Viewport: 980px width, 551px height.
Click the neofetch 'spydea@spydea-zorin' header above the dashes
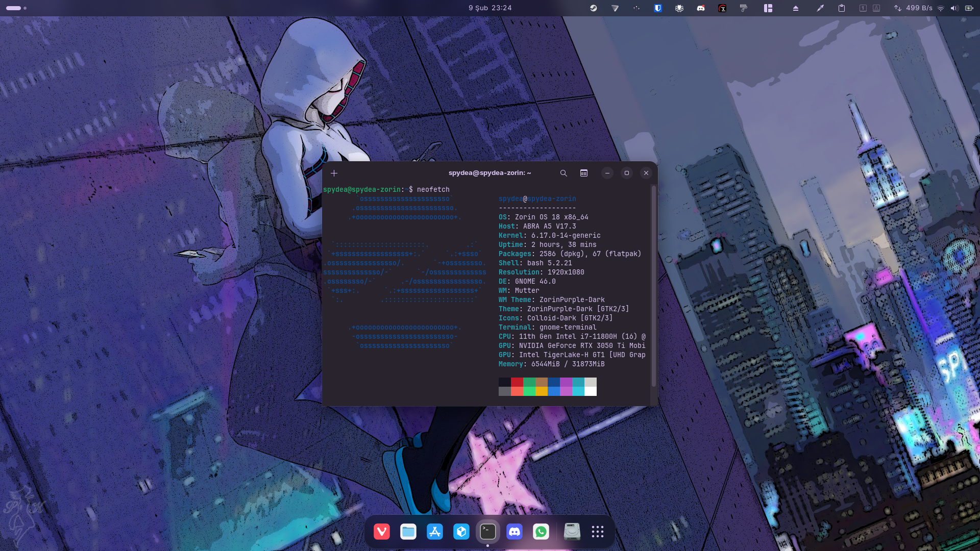click(x=537, y=199)
